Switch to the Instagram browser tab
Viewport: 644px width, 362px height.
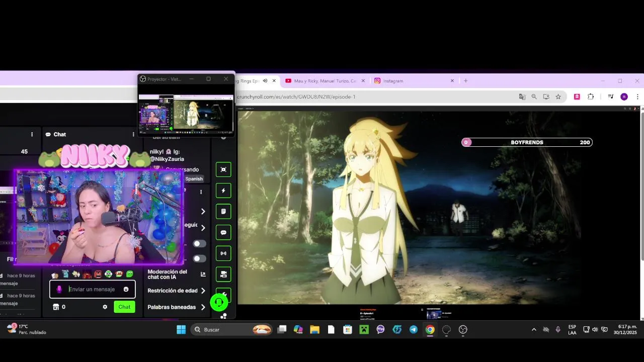(415, 80)
